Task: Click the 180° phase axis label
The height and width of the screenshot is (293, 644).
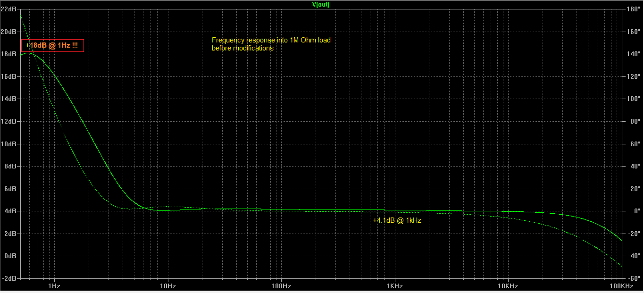Action: [x=634, y=9]
